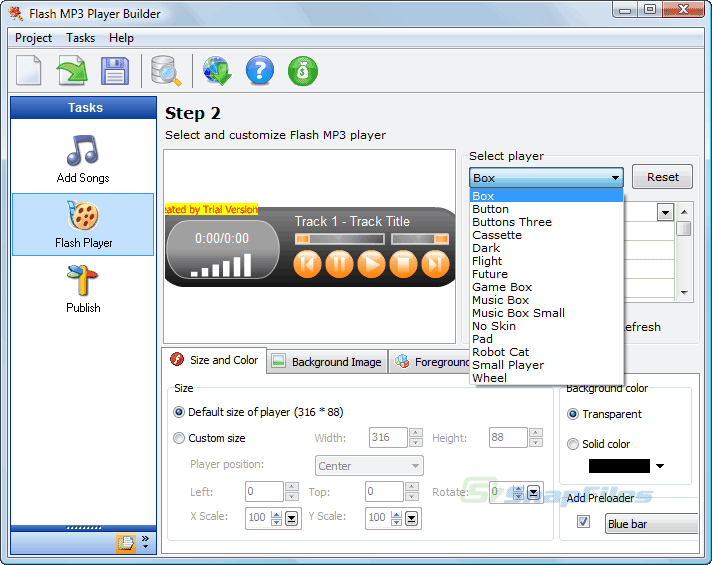Choose Robot Cat from player list
Screen dimensions: 712x565
(546, 352)
